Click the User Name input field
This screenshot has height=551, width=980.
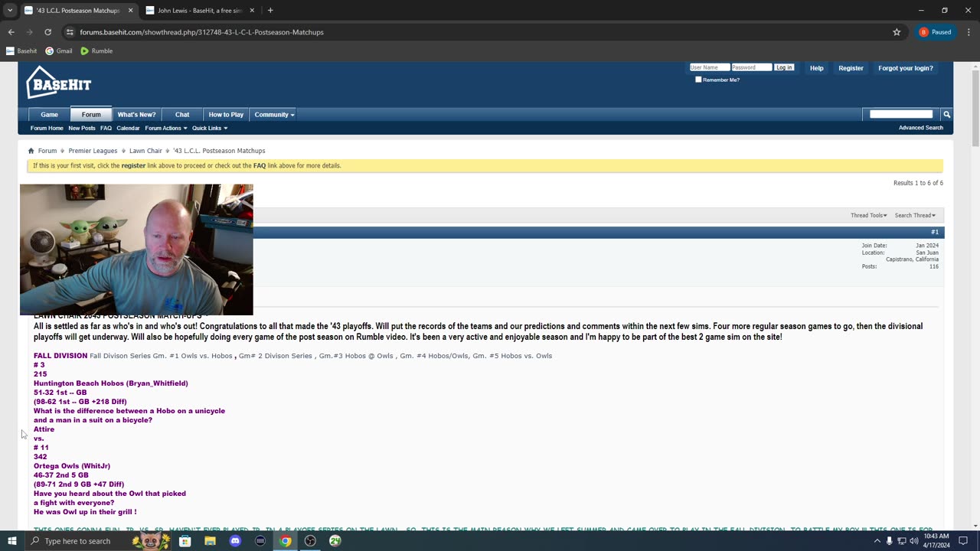tap(709, 67)
